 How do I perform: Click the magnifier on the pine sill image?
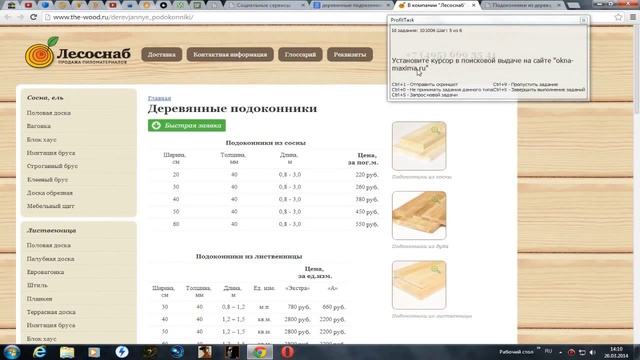coord(436,130)
